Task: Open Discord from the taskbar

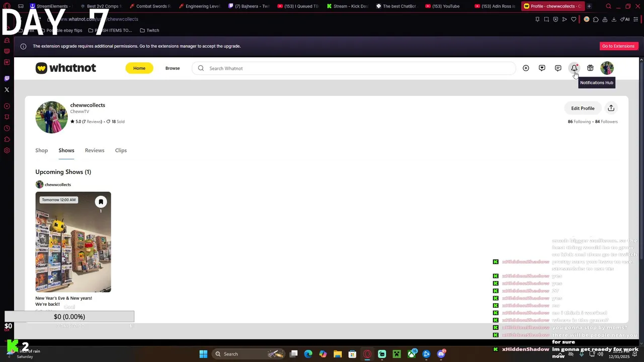Action: [x=441, y=354]
